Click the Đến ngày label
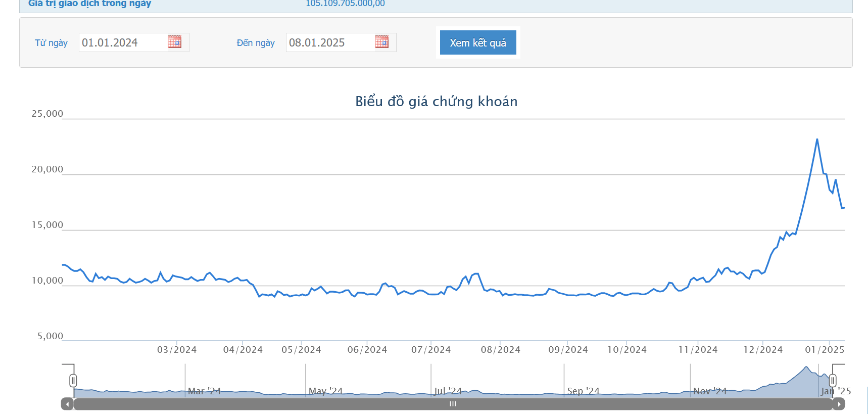868x414 pixels. pyautogui.click(x=256, y=43)
